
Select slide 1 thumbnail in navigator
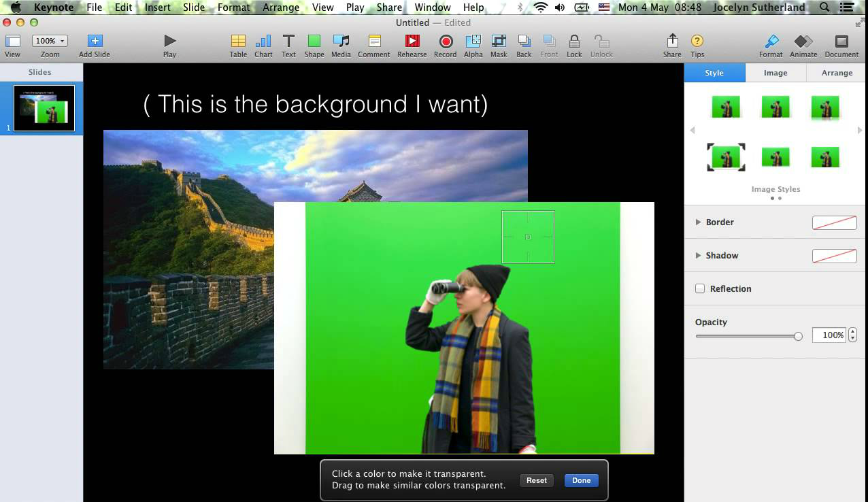pyautogui.click(x=44, y=108)
